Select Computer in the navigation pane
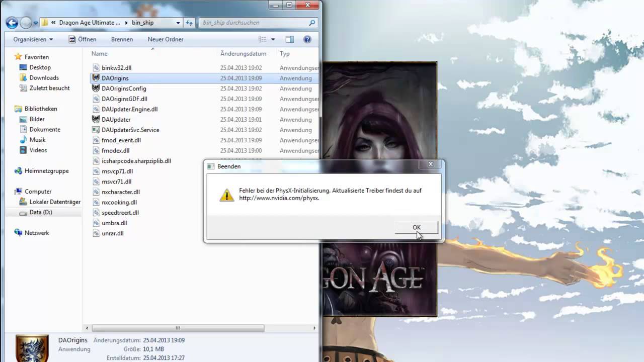 [x=38, y=192]
